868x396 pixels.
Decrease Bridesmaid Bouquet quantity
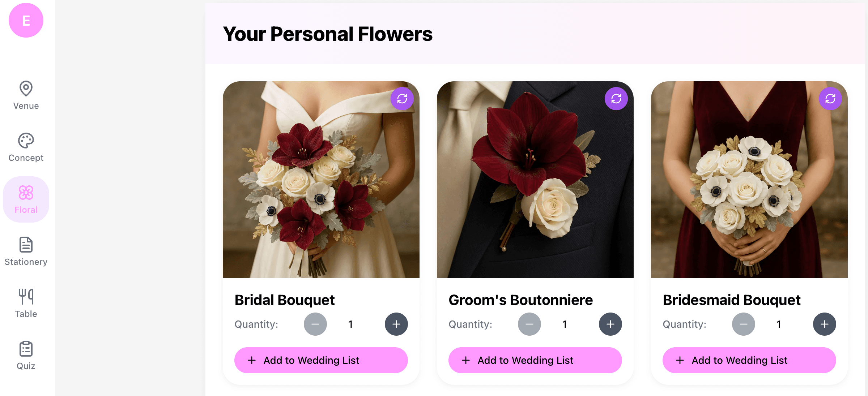pyautogui.click(x=744, y=324)
